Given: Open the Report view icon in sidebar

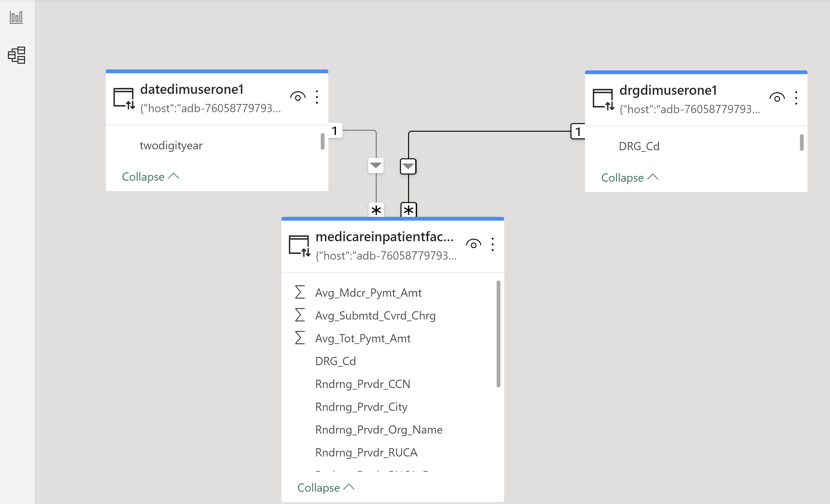Looking at the screenshot, I should coord(16,17).
